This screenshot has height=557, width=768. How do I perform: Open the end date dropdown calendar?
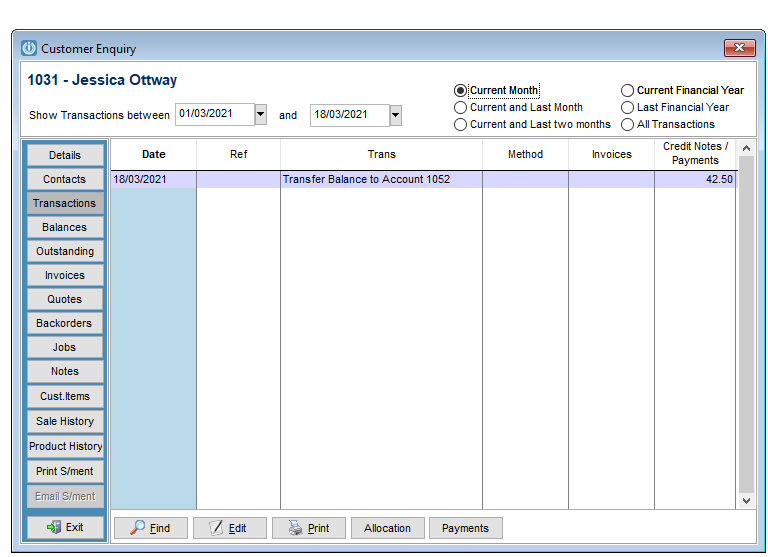click(x=395, y=116)
